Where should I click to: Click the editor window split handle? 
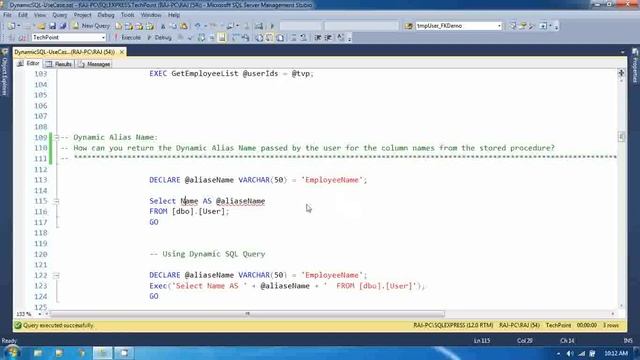621,73
